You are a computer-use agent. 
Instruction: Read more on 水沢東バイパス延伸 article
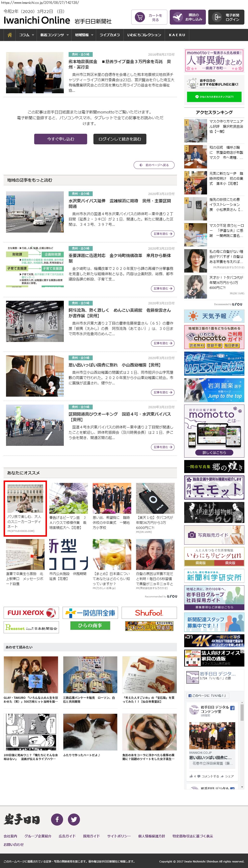pyautogui.click(x=163, y=234)
